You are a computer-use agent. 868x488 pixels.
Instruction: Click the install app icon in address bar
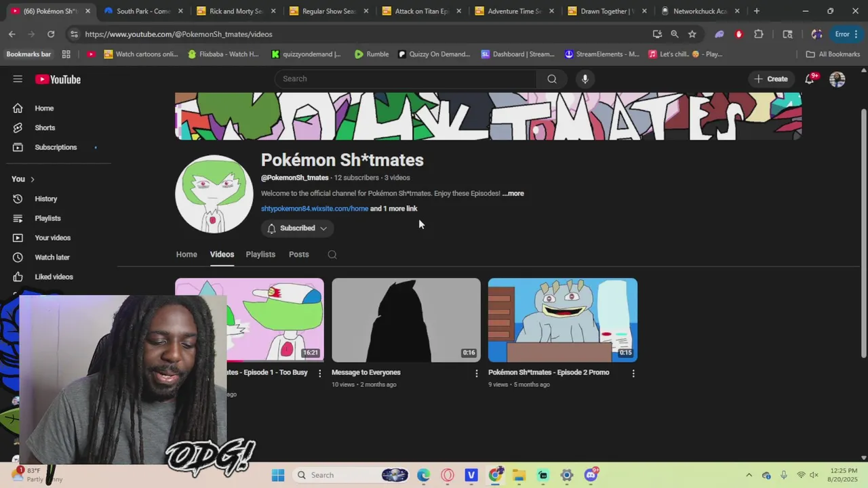pos(657,34)
